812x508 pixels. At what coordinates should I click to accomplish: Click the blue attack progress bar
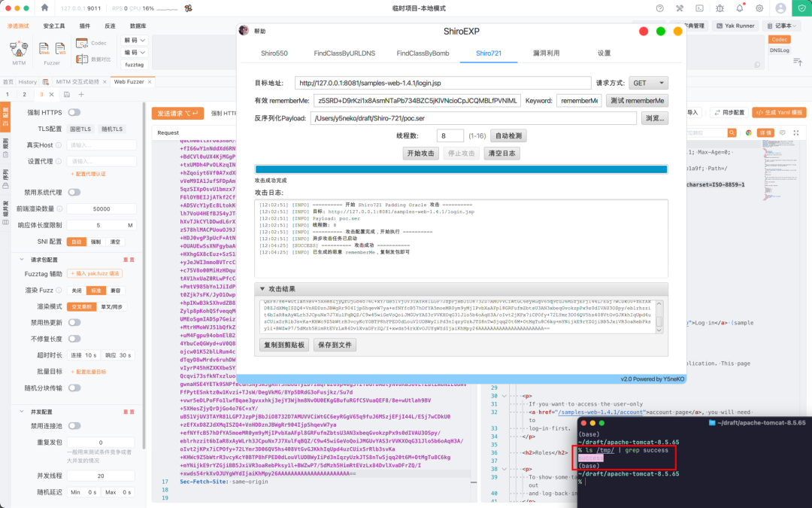click(x=461, y=169)
